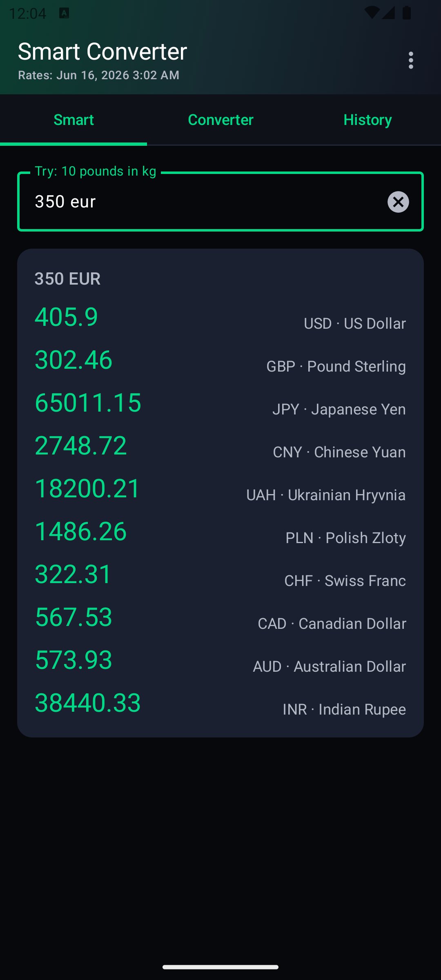Select the GBP Pound Sterling result

point(220,360)
